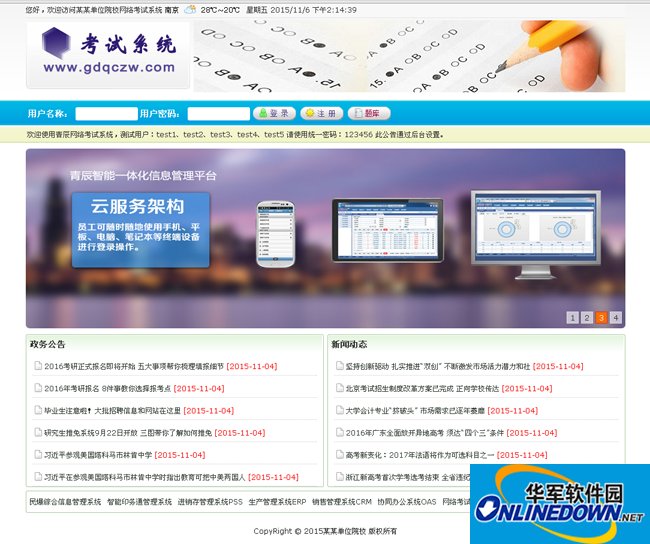Click the purple hexagon 考试系统 logo
The image size is (650, 544).
click(56, 43)
